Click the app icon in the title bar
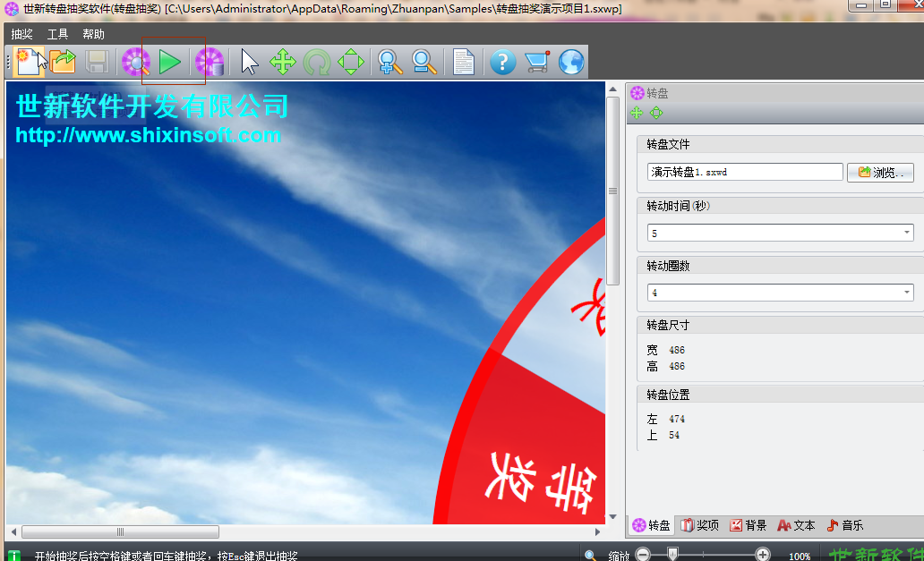Image resolution: width=924 pixels, height=561 pixels. 12,10
